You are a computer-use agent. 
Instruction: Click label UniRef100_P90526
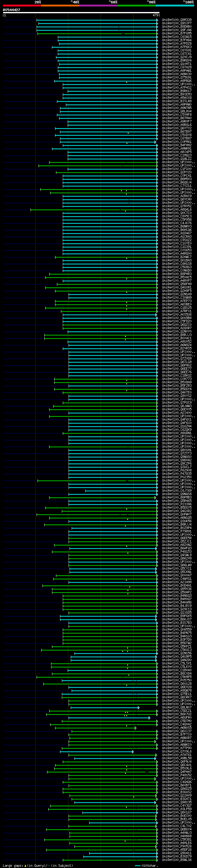point(177,846)
